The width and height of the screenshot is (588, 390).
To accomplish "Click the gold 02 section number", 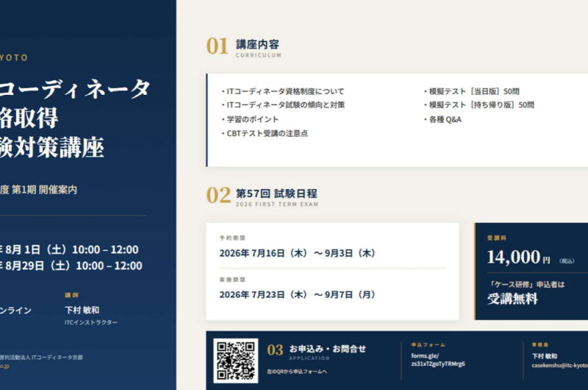I will (x=218, y=196).
